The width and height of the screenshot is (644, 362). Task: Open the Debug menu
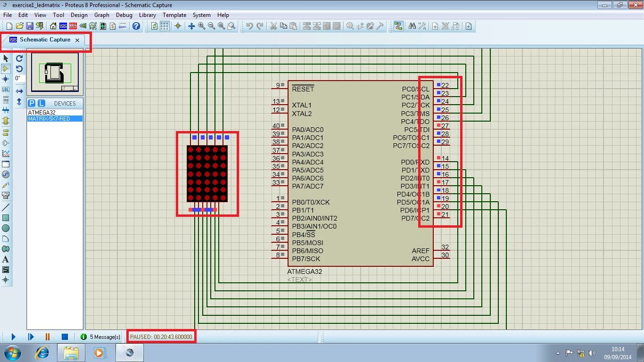[x=124, y=15]
